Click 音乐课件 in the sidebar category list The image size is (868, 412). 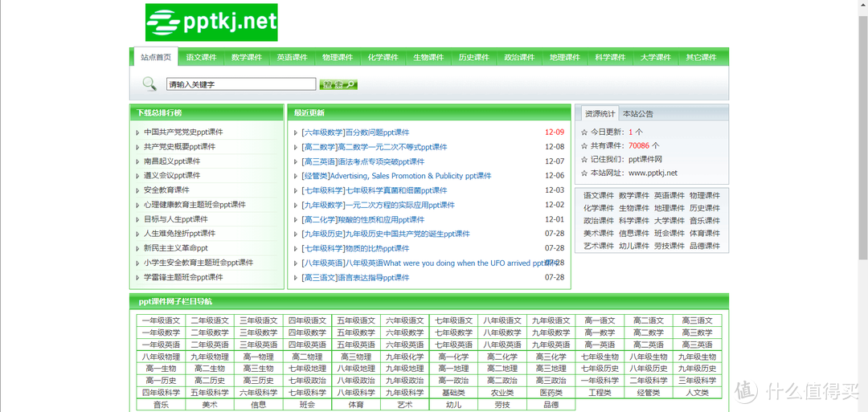(x=705, y=221)
